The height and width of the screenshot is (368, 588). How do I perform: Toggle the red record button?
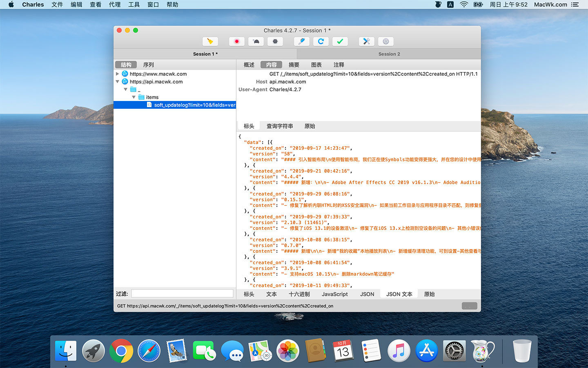[237, 41]
